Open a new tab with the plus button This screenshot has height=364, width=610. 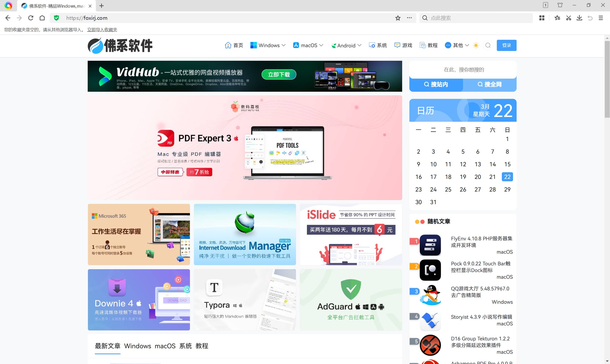102,6
